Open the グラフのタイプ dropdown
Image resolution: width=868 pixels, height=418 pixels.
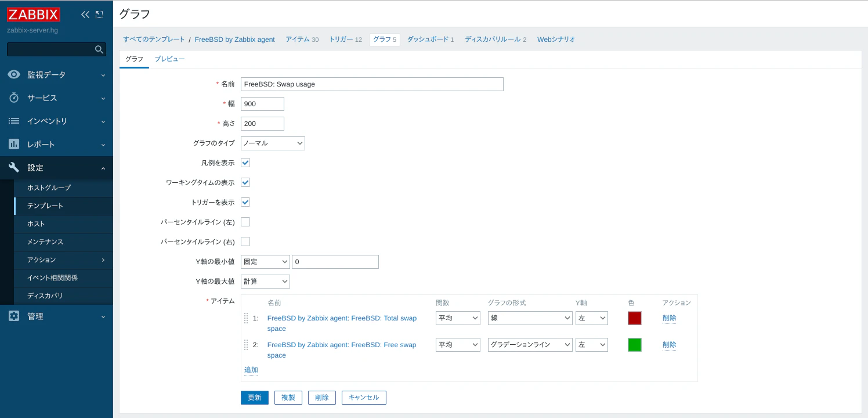point(273,143)
